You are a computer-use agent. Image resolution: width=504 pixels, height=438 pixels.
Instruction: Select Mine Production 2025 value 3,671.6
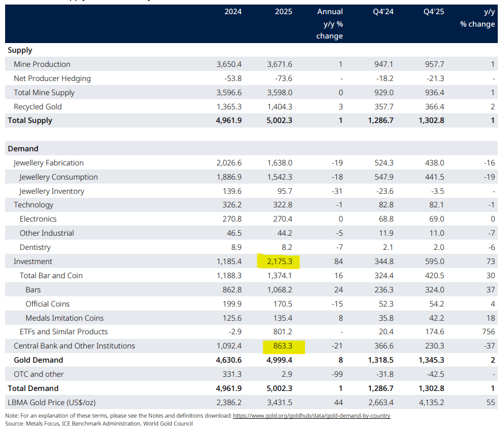coord(279,64)
